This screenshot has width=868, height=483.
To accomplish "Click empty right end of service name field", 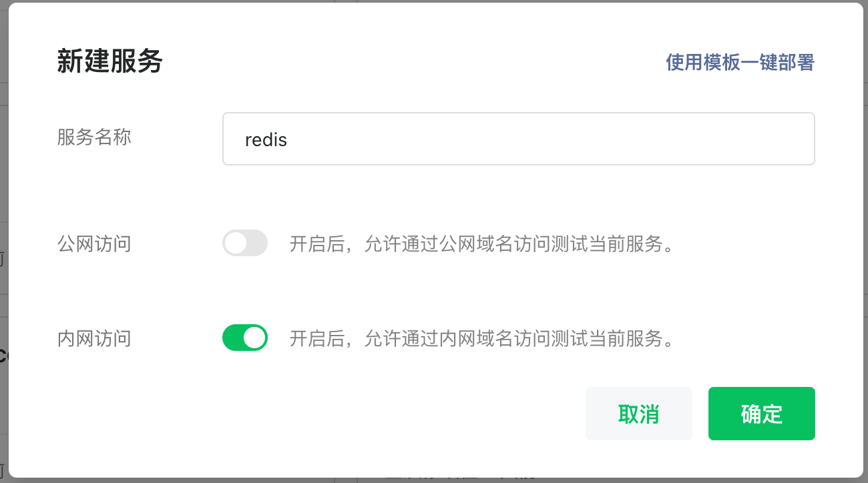I will pos(768,139).
